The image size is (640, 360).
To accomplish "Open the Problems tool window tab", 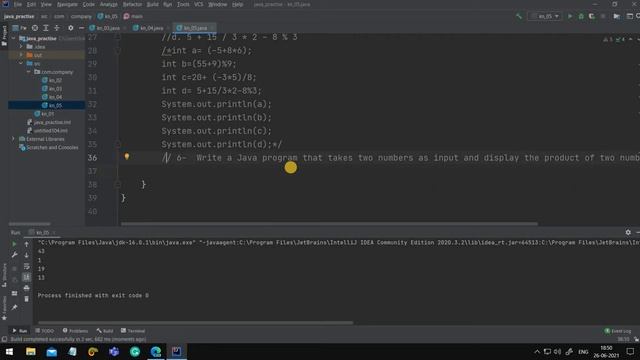I will [76, 331].
